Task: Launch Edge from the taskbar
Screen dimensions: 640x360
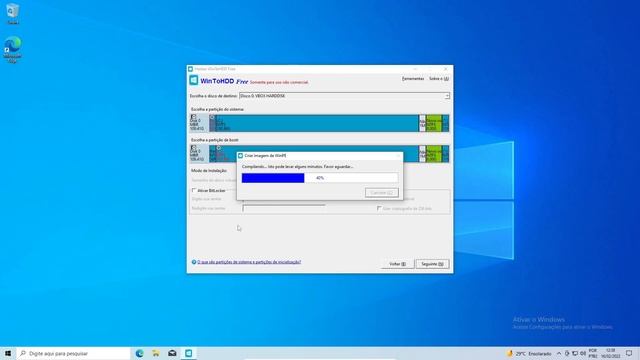Action: tap(139, 353)
